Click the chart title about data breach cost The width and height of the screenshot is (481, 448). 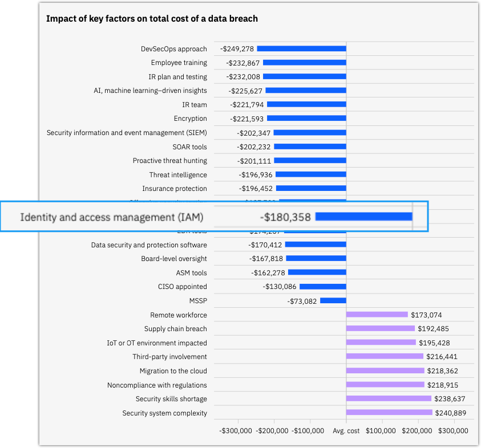(152, 19)
